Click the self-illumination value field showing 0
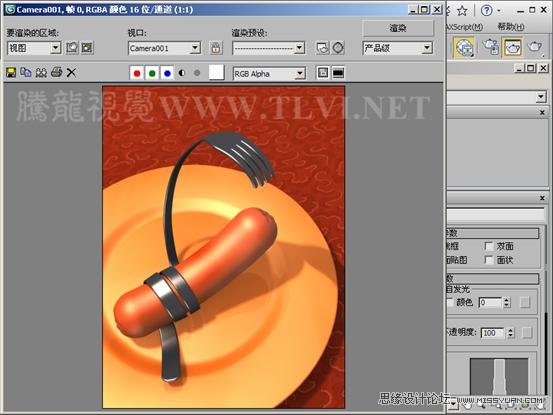The width and height of the screenshot is (553, 415). tap(490, 303)
